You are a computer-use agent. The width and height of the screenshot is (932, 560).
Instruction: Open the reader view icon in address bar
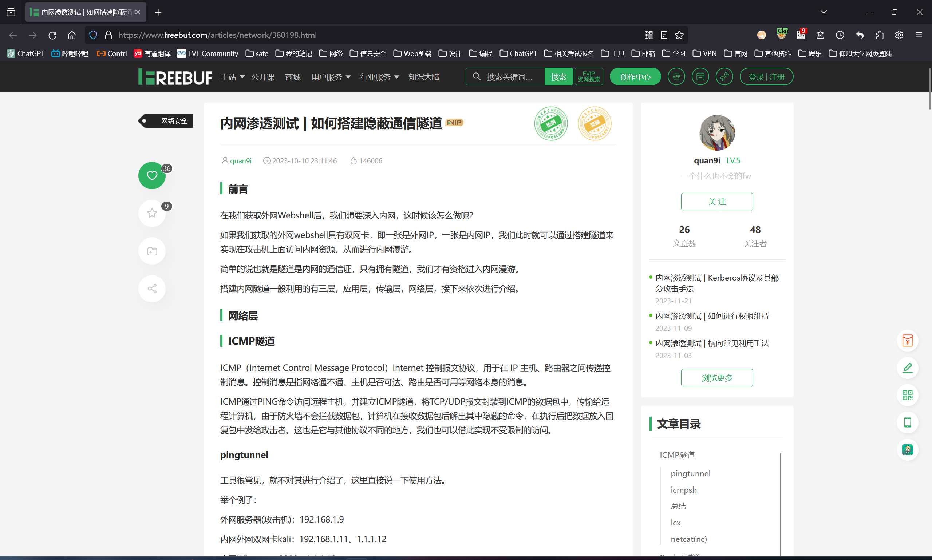pyautogui.click(x=664, y=35)
